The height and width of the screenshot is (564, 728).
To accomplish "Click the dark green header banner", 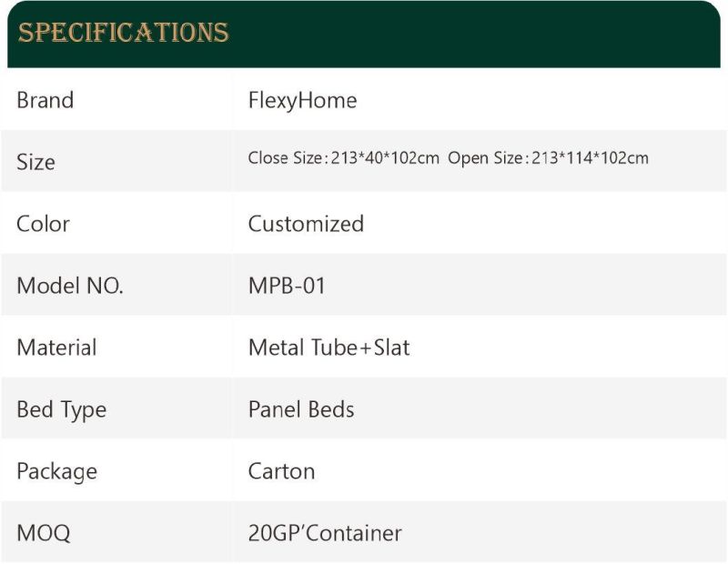I will (364, 34).
